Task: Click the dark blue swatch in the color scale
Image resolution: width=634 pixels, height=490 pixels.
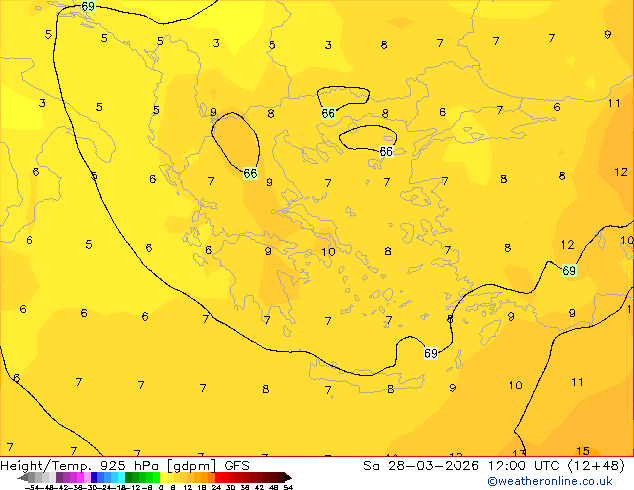Action: pos(94,478)
